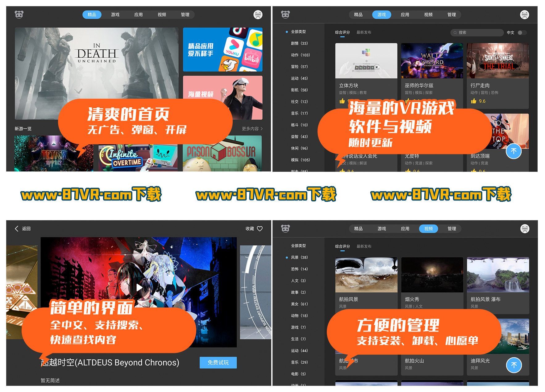Image resolution: width=545 pixels, height=392 pixels.
Task: Open the 行尸走肉 game card
Action: (498, 76)
